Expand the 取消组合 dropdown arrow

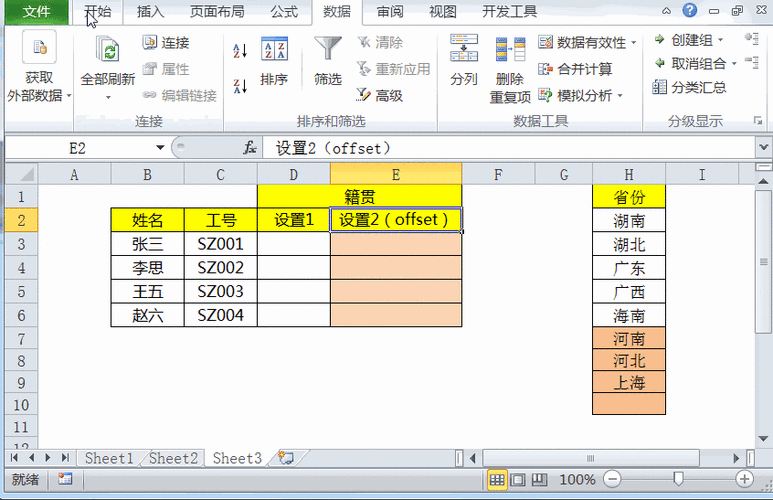tap(734, 63)
